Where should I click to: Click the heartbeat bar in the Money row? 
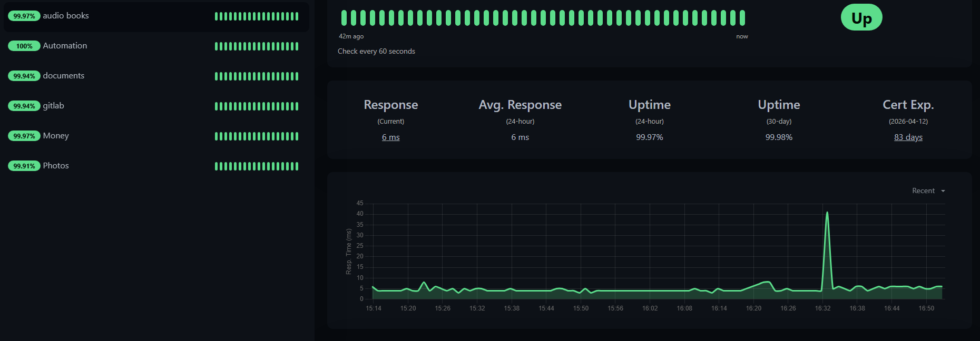coord(257,136)
